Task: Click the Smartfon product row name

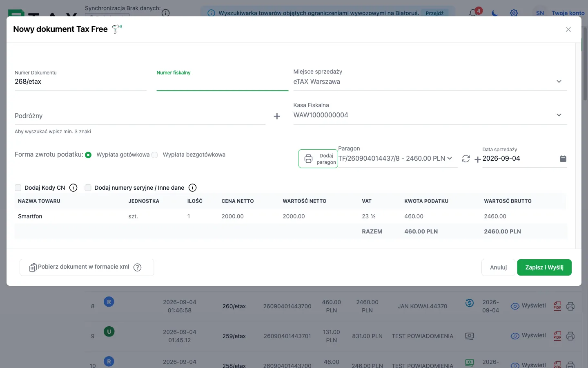Action: [x=30, y=216]
